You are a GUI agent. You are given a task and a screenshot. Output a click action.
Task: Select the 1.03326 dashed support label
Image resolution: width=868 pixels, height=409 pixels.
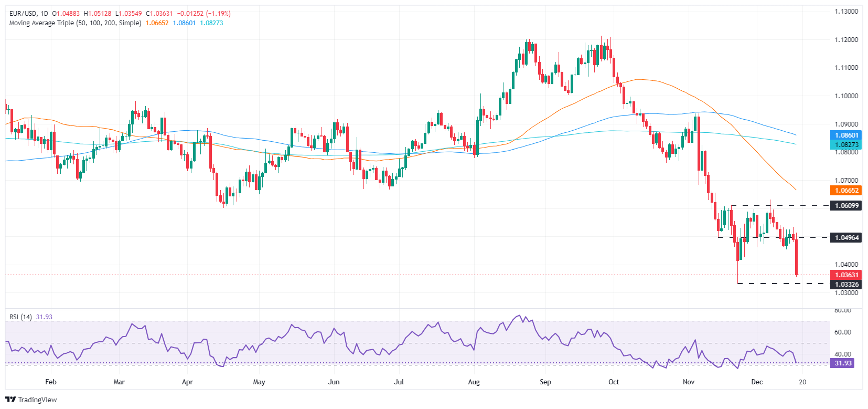[x=846, y=285]
